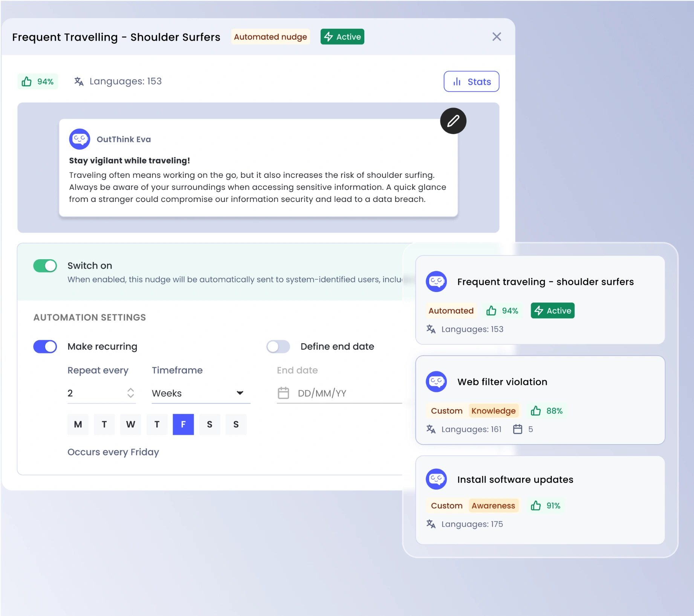The width and height of the screenshot is (694, 616).
Task: Click the thumbs-up 94% rating badge
Action: tap(37, 81)
